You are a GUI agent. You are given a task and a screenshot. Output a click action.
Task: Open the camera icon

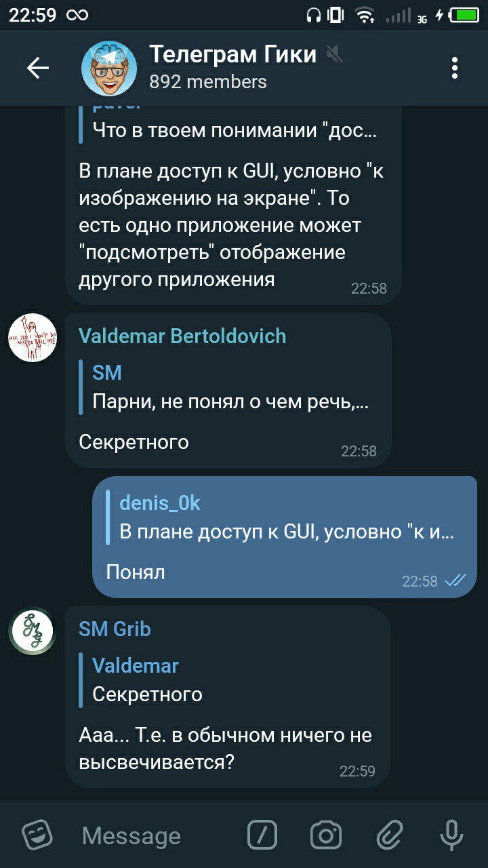click(x=326, y=835)
